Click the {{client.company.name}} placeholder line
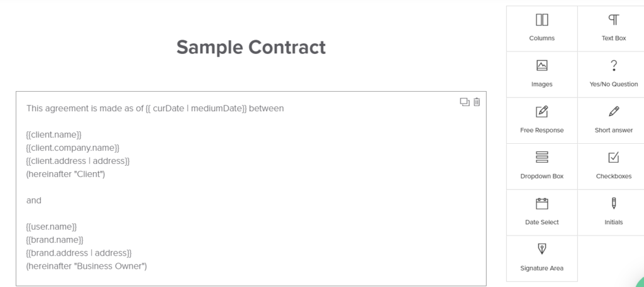Viewport: 644px width, 287px height. tap(73, 148)
